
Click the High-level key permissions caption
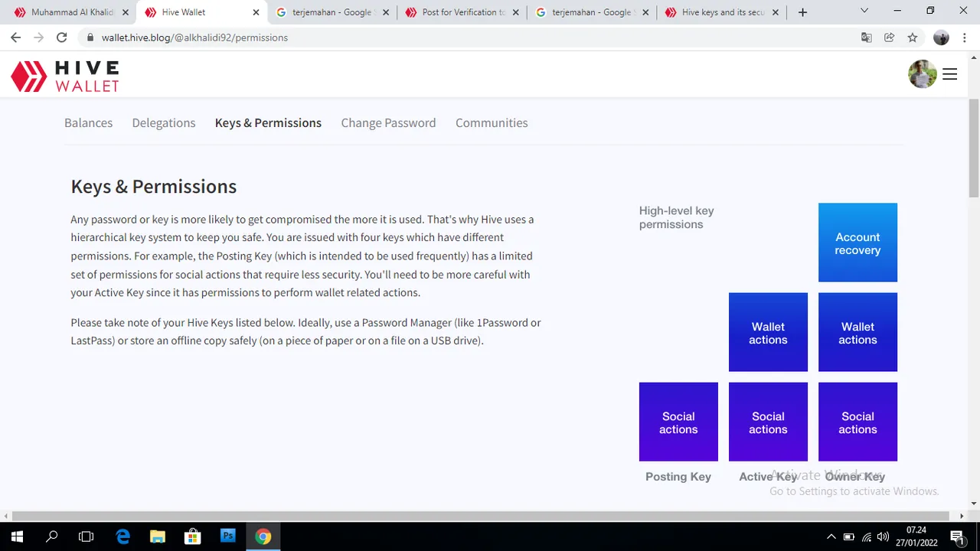pyautogui.click(x=677, y=217)
